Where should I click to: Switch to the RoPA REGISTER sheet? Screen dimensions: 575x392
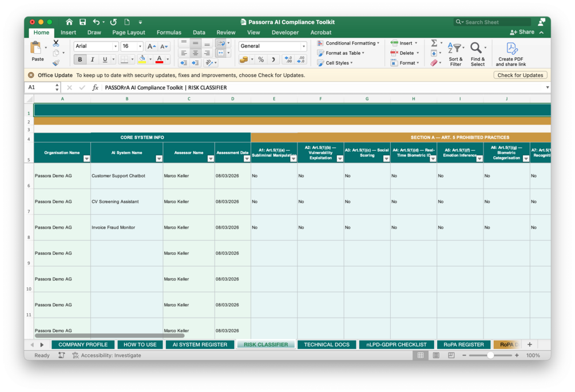pos(463,345)
